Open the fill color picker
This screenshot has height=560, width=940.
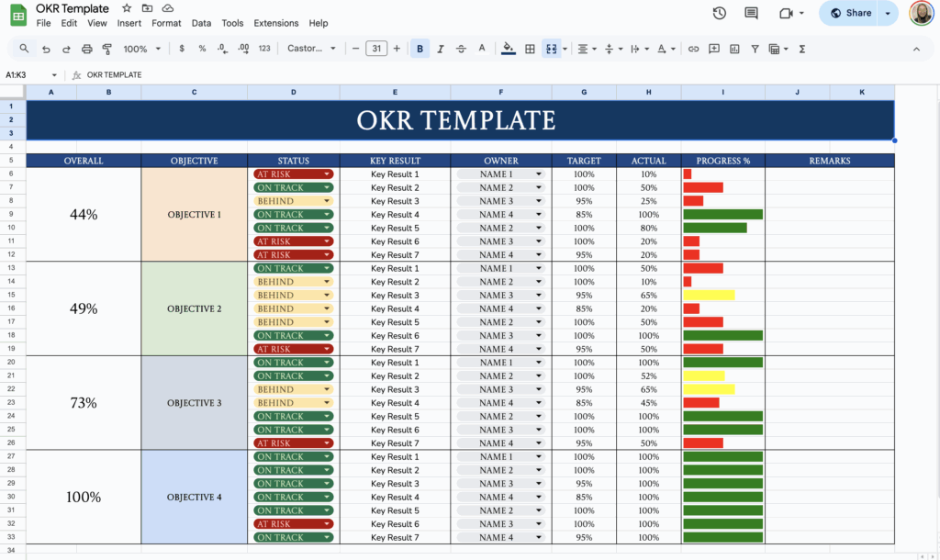509,48
